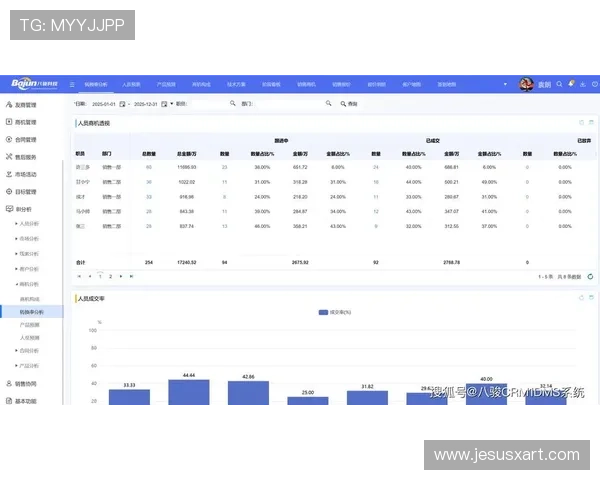
Task: Open 售后服务 in the left sidebar
Action: (26, 156)
